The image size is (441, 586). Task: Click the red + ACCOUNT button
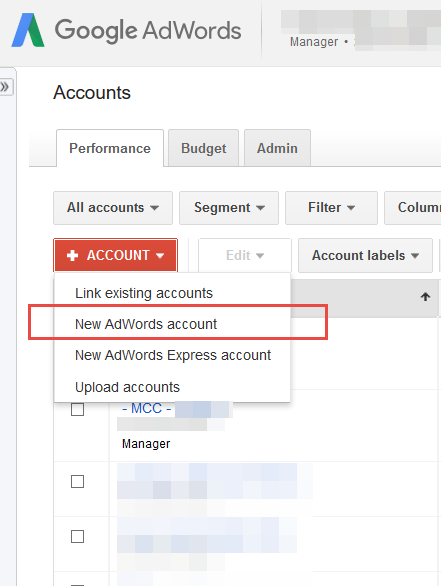click(115, 256)
